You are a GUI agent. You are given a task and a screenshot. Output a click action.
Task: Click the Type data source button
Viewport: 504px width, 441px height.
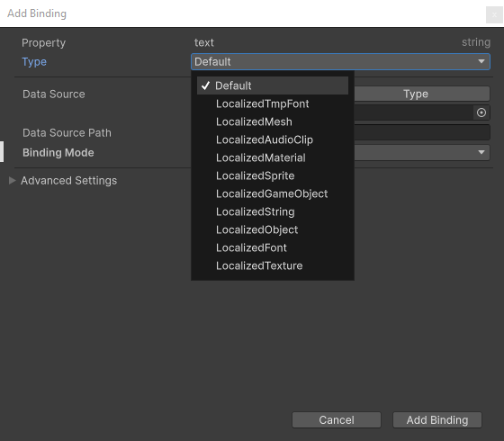422,94
